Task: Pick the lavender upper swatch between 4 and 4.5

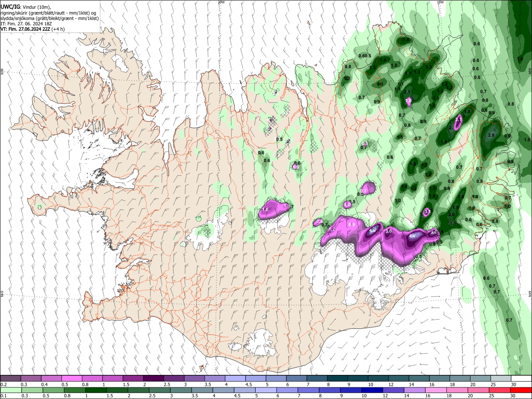Action: coord(235,379)
